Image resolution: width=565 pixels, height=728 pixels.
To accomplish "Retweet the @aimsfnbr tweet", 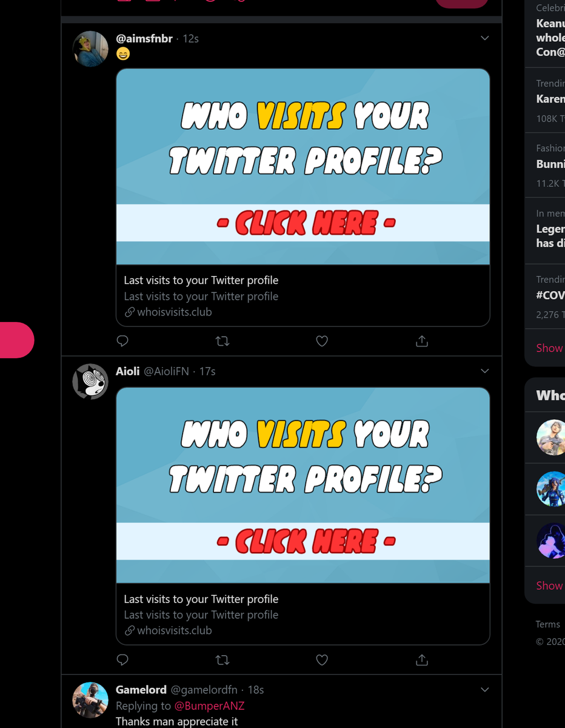I will tap(222, 341).
